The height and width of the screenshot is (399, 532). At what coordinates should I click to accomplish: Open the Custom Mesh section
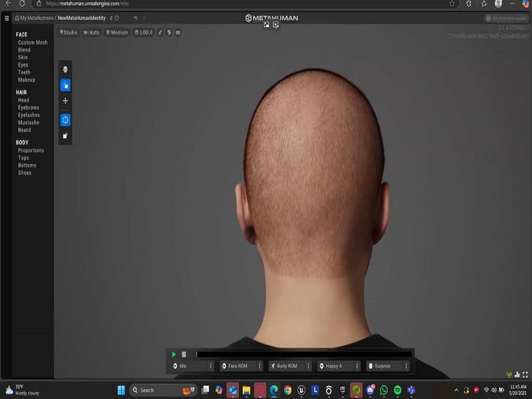pyautogui.click(x=32, y=43)
